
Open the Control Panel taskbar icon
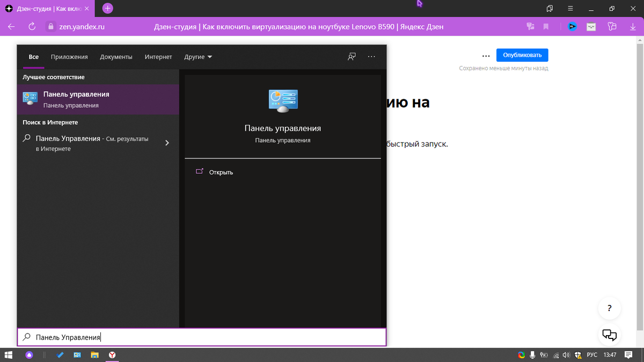77,354
